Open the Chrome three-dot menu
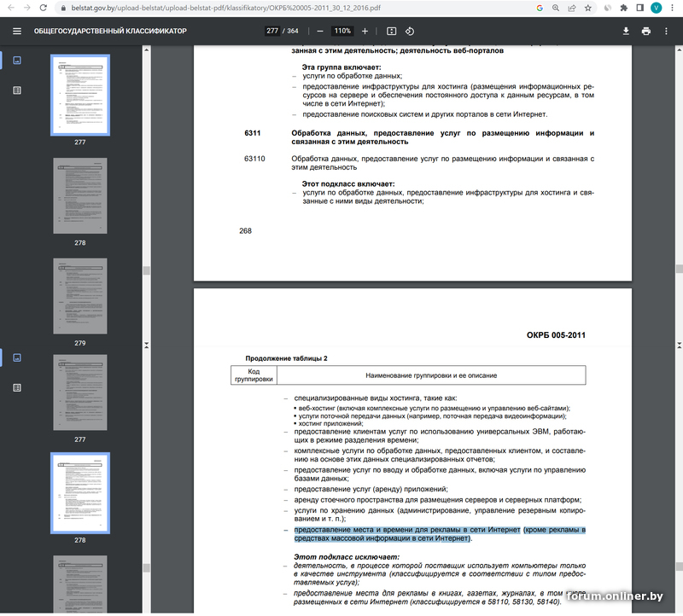This screenshot has height=616, width=683. pyautogui.click(x=672, y=8)
